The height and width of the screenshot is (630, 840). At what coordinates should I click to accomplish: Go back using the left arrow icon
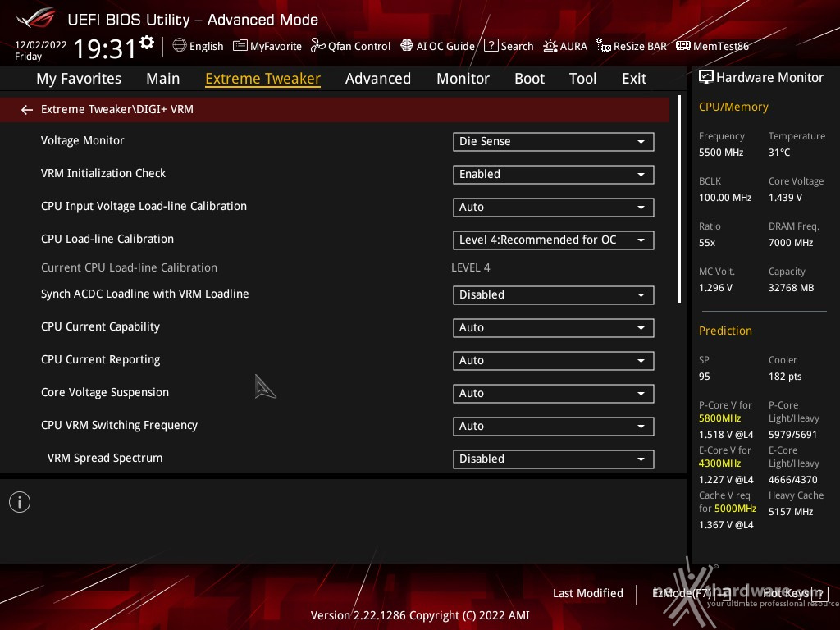pyautogui.click(x=27, y=110)
